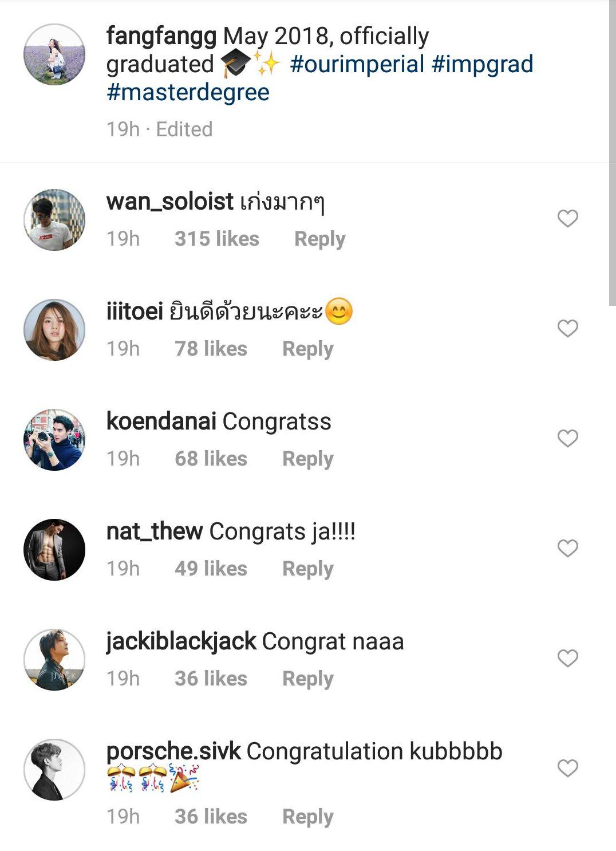Screen dimensions: 616x851
Task: Open the #impgrad hashtag
Action: (x=482, y=64)
